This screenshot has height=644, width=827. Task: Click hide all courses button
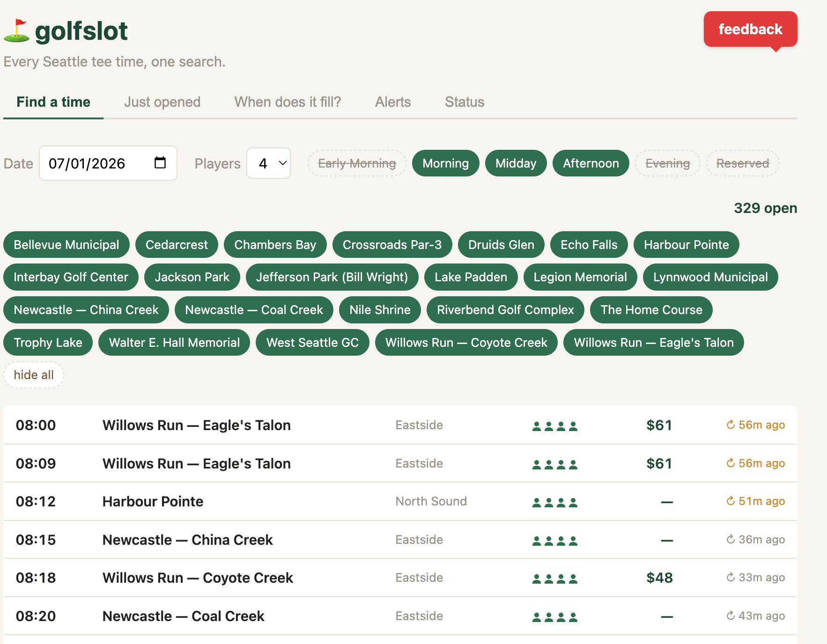[x=34, y=375]
